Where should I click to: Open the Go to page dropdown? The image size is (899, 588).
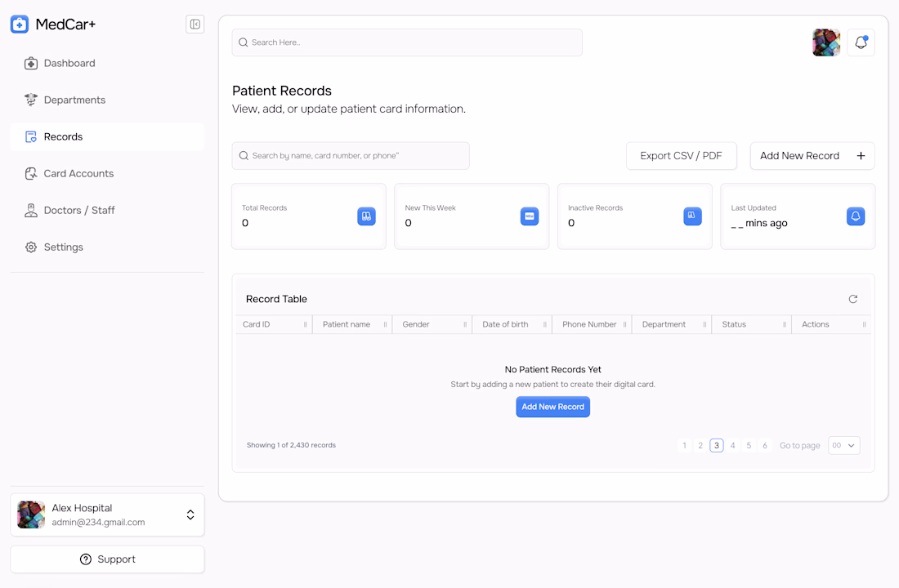click(x=844, y=445)
